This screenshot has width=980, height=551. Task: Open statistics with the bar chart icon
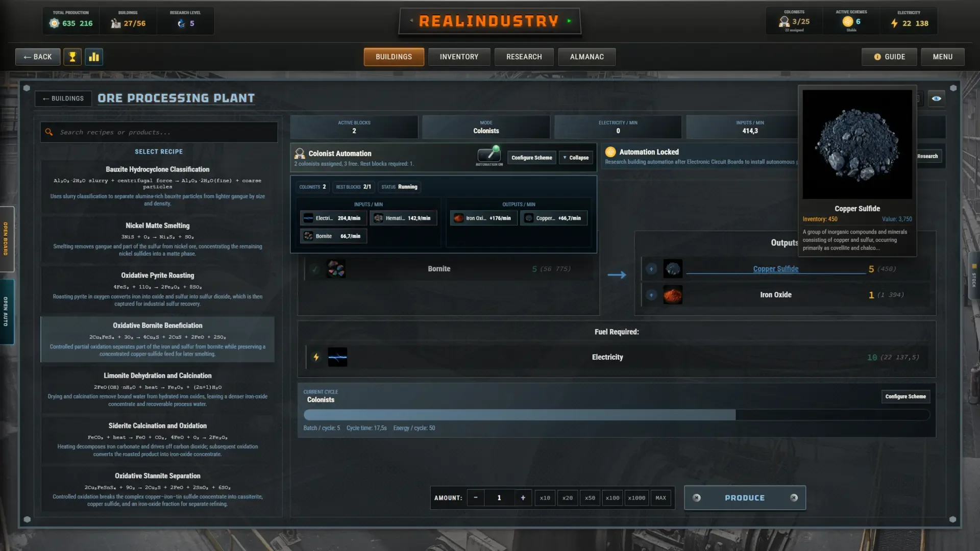(94, 57)
